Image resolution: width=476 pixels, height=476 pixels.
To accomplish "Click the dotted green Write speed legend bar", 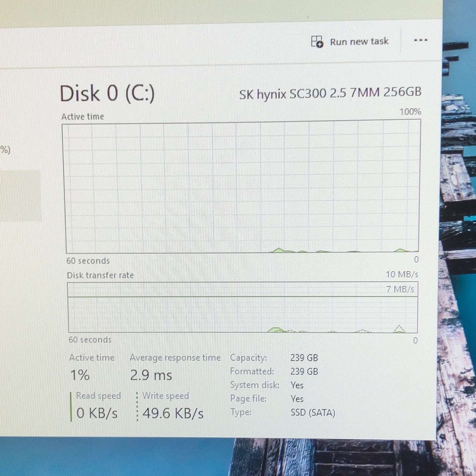I will point(137,407).
